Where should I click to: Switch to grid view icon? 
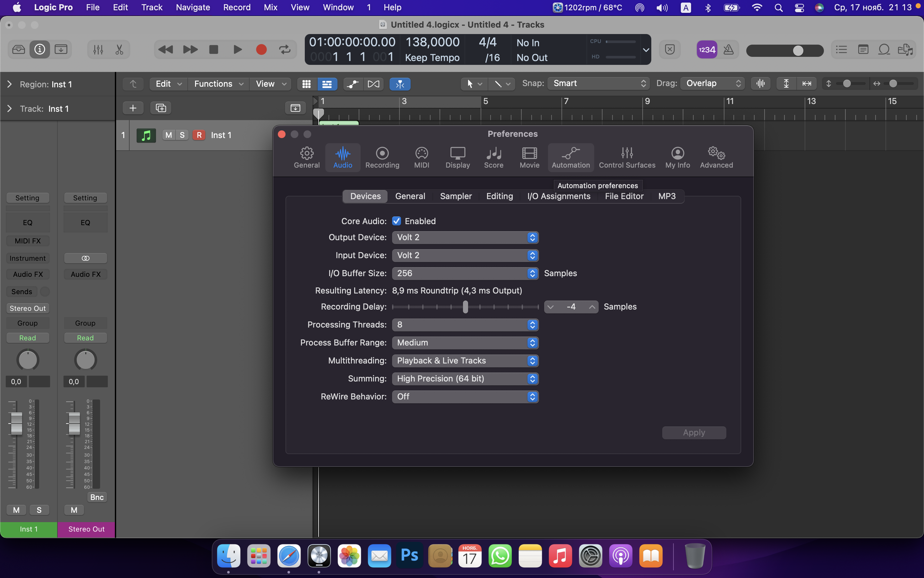point(307,84)
